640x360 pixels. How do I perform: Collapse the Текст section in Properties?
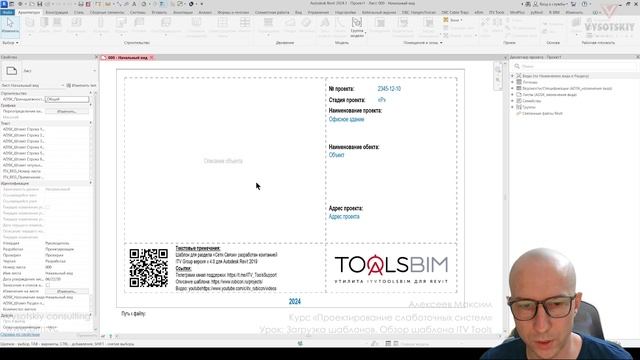(91, 123)
